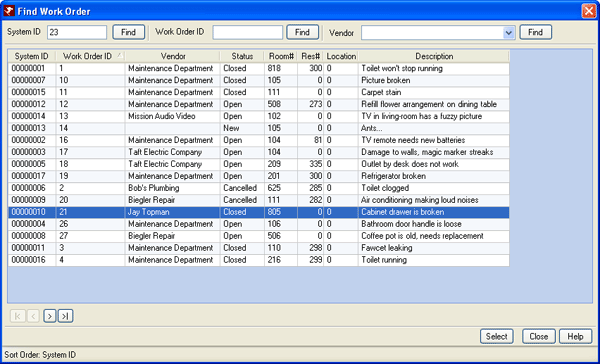Viewport: 600px width, 364px height.
Task: Select 'Air conditioning making loud noises' row
Action: click(x=259, y=200)
